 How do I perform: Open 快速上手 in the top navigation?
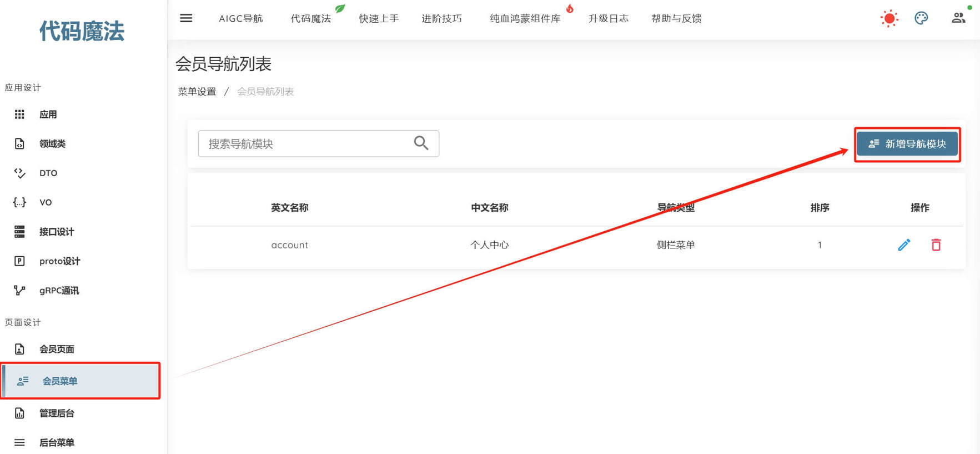pyautogui.click(x=379, y=18)
